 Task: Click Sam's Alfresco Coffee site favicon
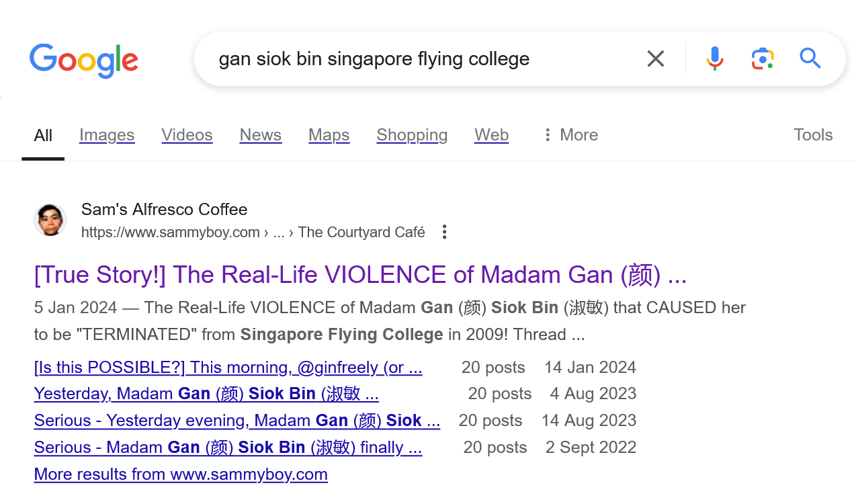pyautogui.click(x=50, y=220)
